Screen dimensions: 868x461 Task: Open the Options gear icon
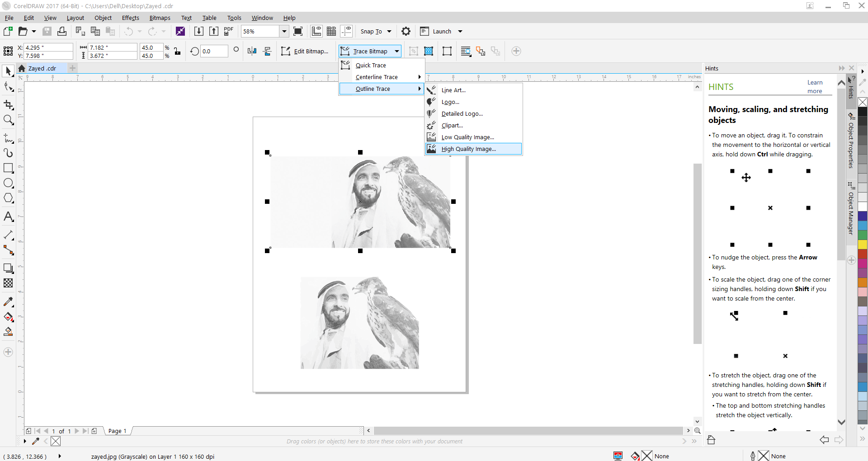[x=406, y=31]
